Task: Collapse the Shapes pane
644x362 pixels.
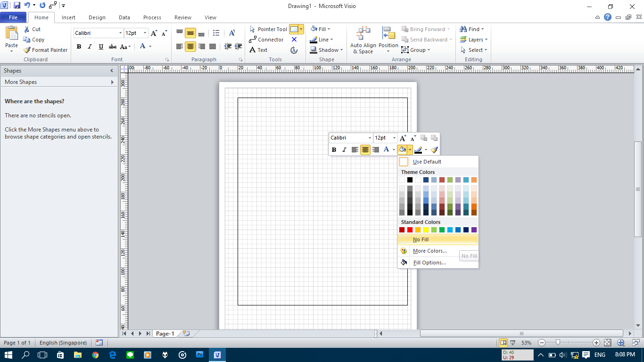Action: (112, 71)
